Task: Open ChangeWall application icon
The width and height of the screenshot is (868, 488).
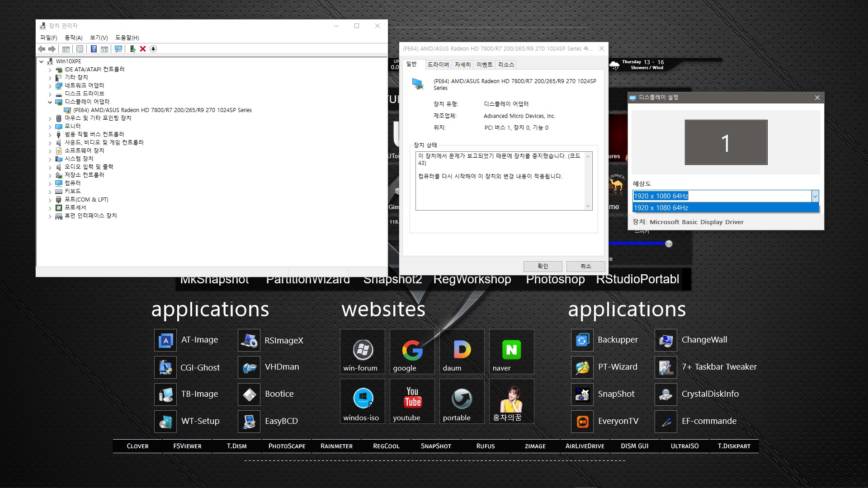Action: click(x=666, y=340)
